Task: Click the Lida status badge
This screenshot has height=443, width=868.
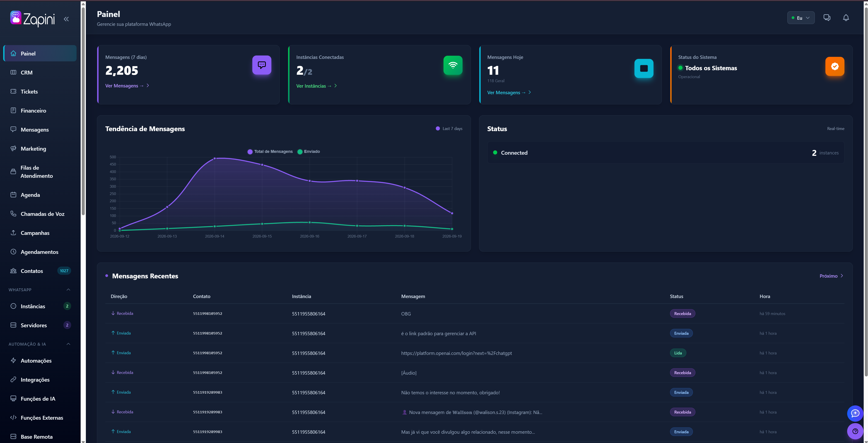Action: 678,353
